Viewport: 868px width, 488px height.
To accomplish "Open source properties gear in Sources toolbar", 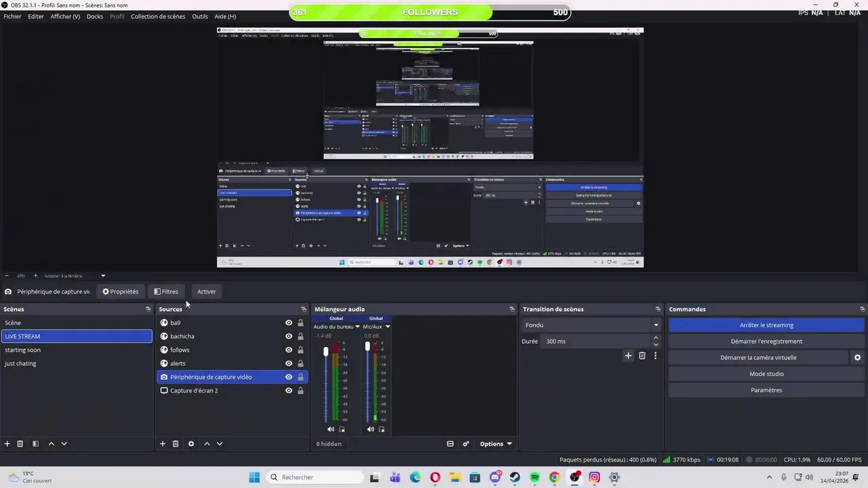I will point(191,444).
